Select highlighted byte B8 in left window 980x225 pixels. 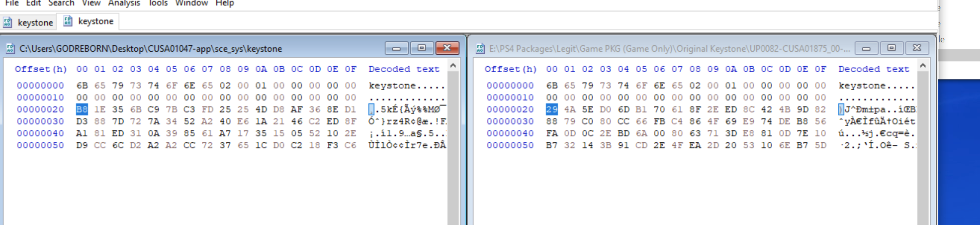point(82,110)
